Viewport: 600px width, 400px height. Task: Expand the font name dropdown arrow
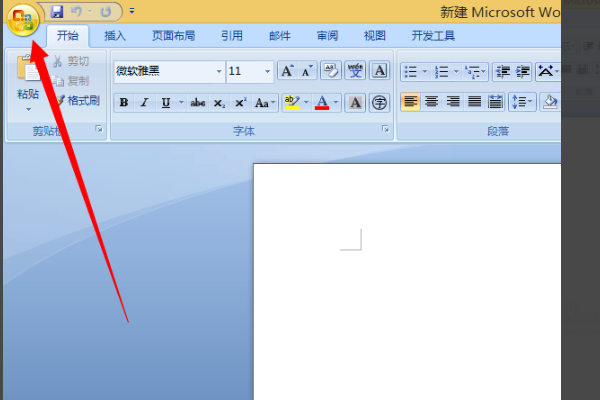pos(219,71)
